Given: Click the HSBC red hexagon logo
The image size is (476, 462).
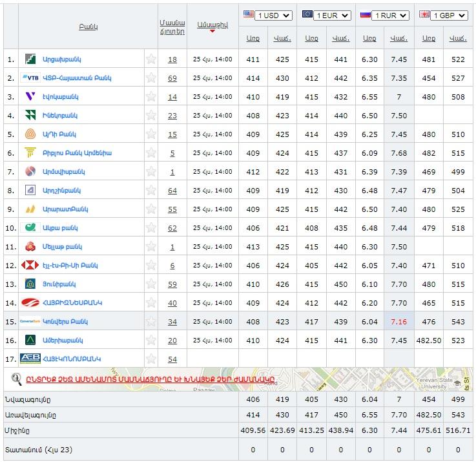Looking at the screenshot, I should click(x=30, y=266).
